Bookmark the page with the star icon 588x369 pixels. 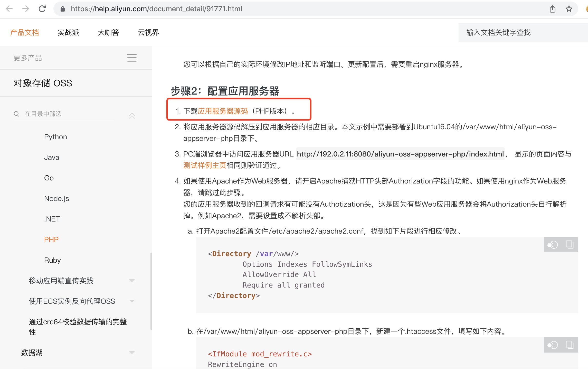point(569,9)
